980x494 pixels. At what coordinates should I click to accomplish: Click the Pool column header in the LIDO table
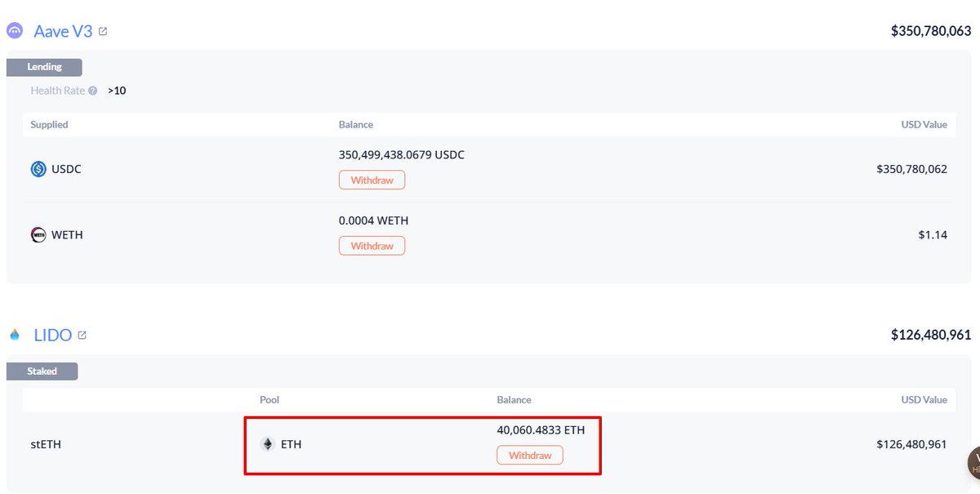click(x=269, y=400)
